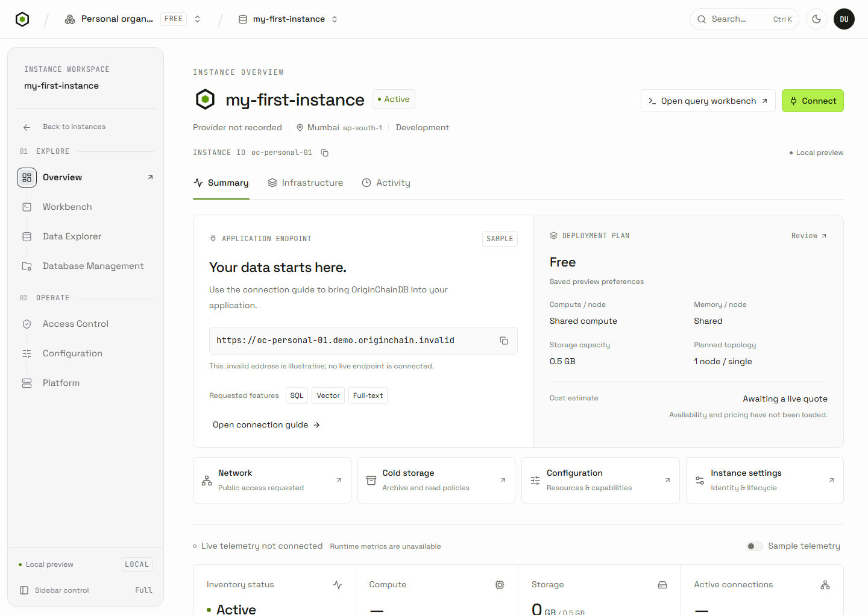Click the Search input field

744,19
